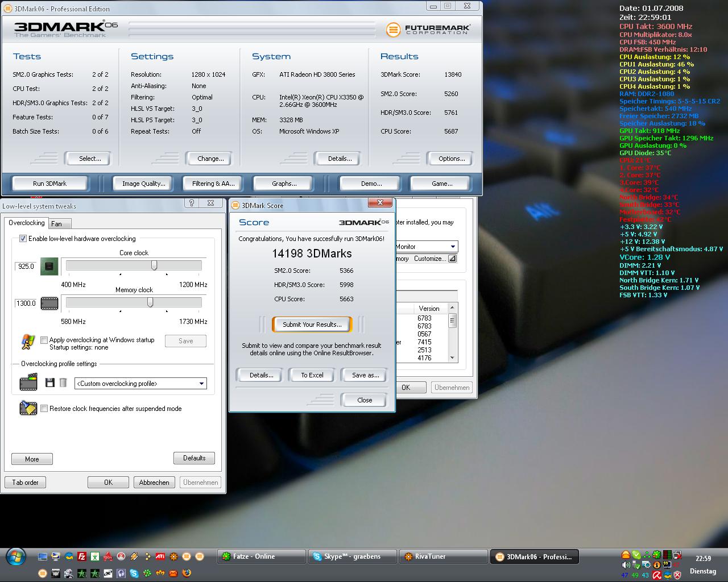Check Restore clock frequencies after suspended mode
Screen dimensions: 728x582
pyautogui.click(x=44, y=408)
